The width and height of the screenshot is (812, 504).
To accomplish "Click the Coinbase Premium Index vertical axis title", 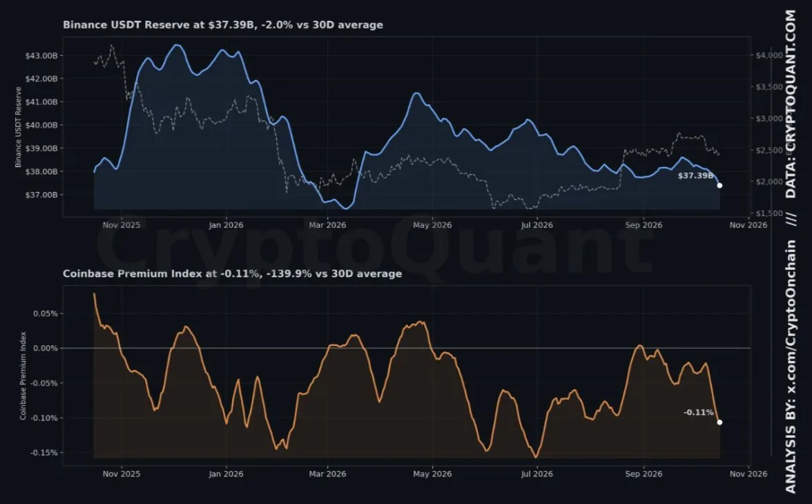I will tap(23, 376).
